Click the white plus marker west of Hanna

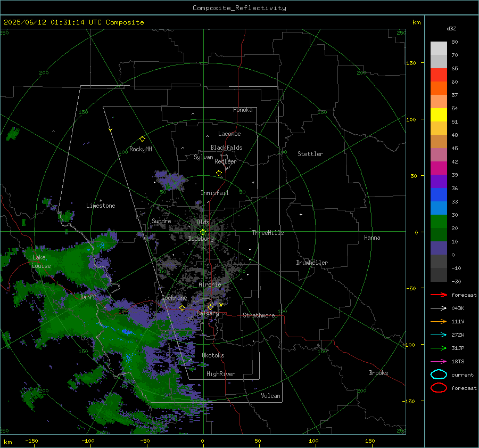301,214
